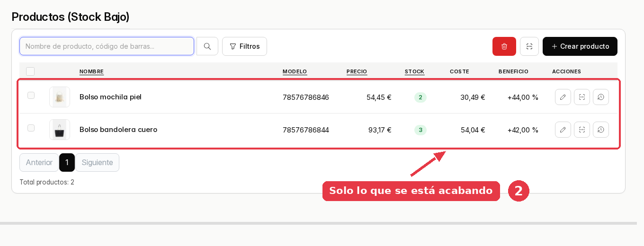The height and width of the screenshot is (246, 644).
Task: Click stock badge showing 2
Action: coord(420,97)
